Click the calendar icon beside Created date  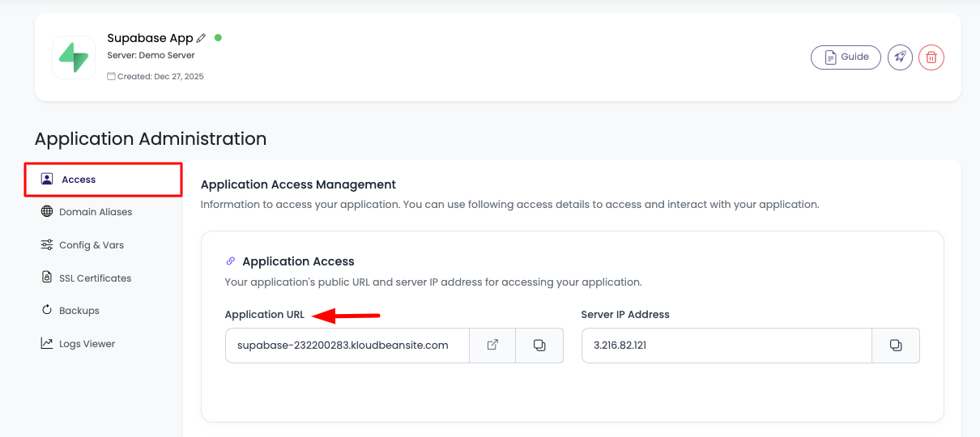pyautogui.click(x=111, y=77)
